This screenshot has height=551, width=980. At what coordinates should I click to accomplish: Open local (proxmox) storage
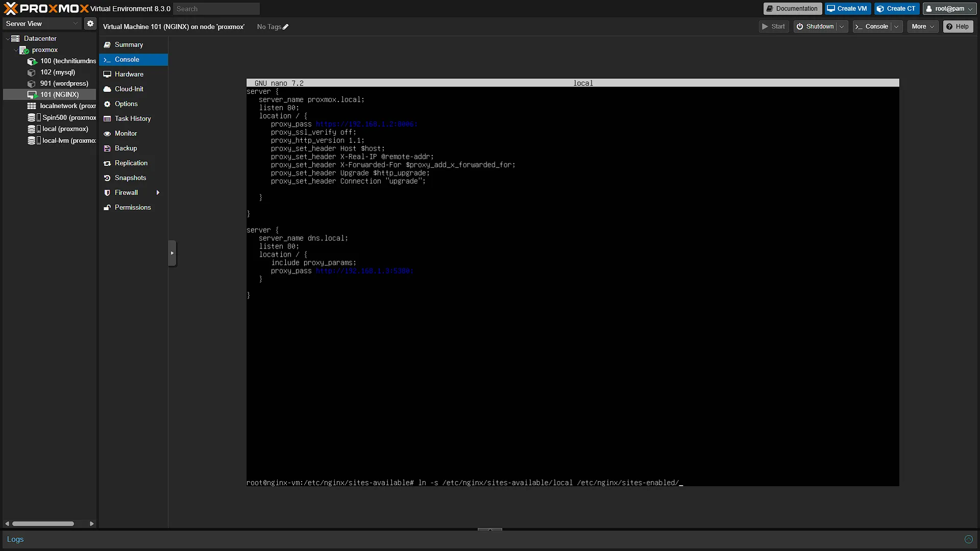[x=58, y=129]
